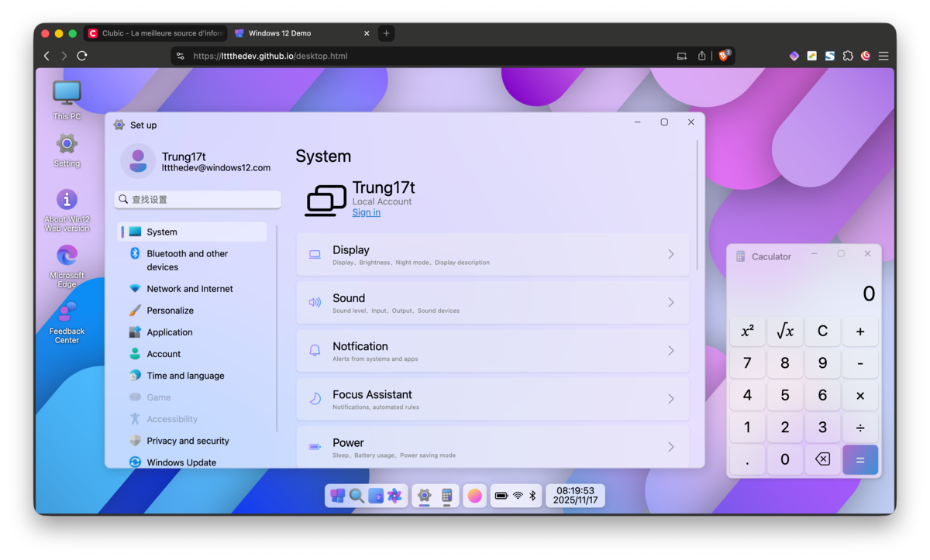This screenshot has width=930, height=560.
Task: Switch to the Clubic browser tab
Action: pos(155,33)
